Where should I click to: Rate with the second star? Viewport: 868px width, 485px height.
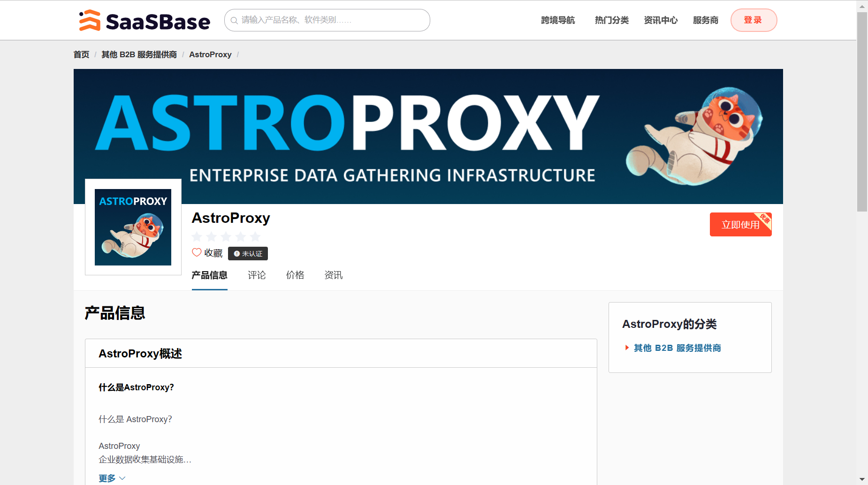click(212, 236)
